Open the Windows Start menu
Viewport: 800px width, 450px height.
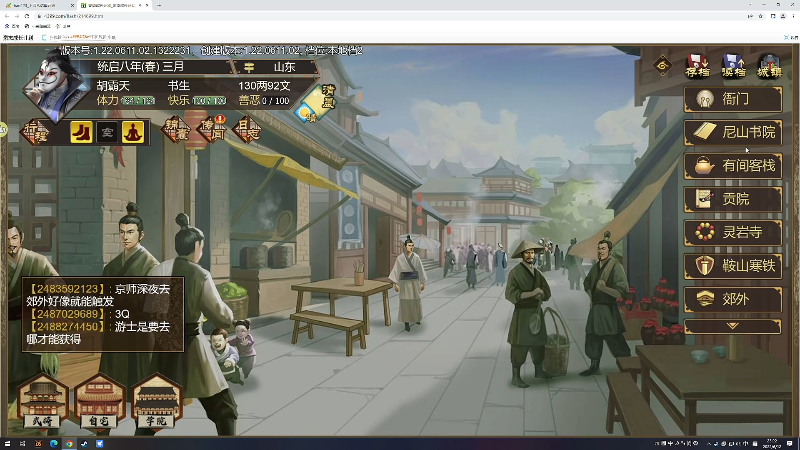7,444
